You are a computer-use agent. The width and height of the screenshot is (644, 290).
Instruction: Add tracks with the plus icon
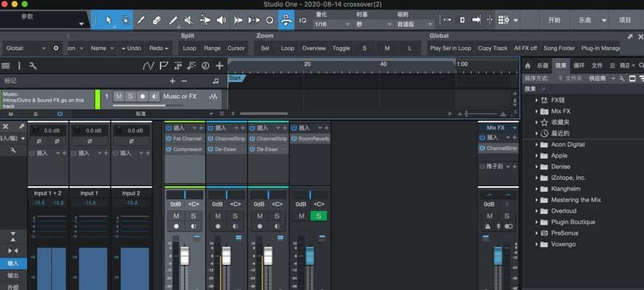219,66
